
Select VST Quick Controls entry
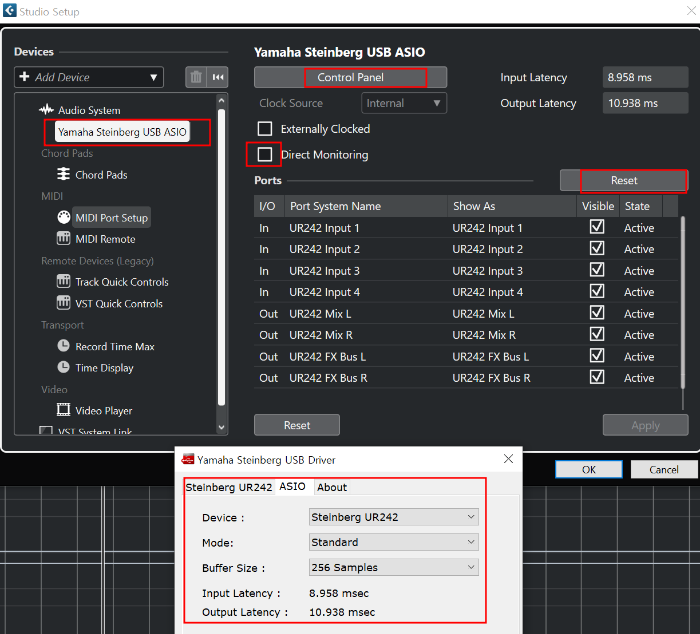coord(119,303)
